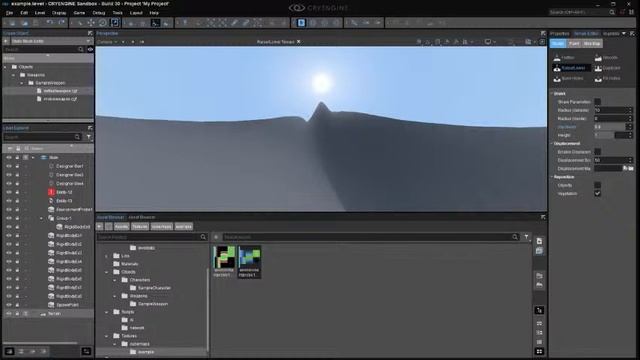The width and height of the screenshot is (640, 360).
Task: Click the bottom-left Level Explorer view icon
Action: 9,351
